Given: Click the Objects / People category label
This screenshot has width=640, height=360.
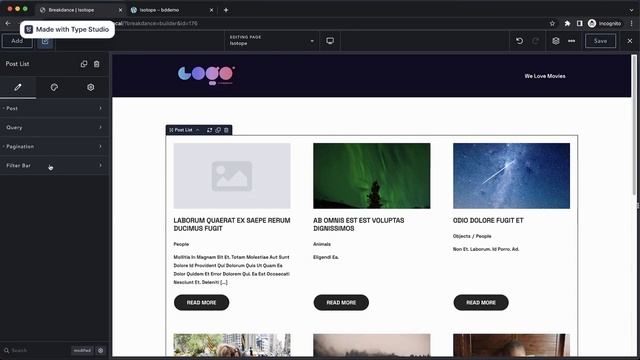Looking at the screenshot, I should click(472, 236).
